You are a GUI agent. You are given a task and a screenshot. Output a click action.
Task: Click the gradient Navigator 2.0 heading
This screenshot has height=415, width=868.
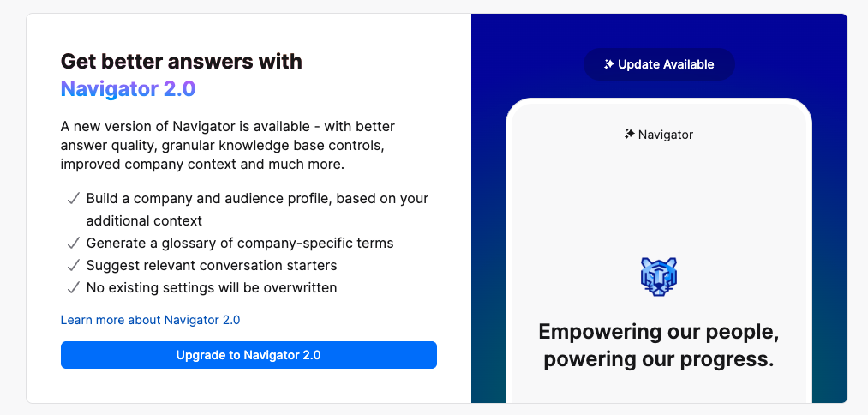(128, 89)
